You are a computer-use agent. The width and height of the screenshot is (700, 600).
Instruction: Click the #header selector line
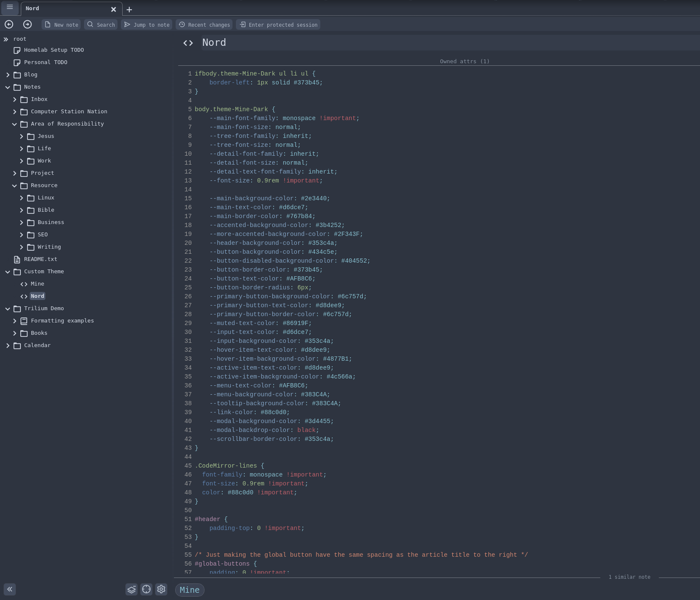211,519
